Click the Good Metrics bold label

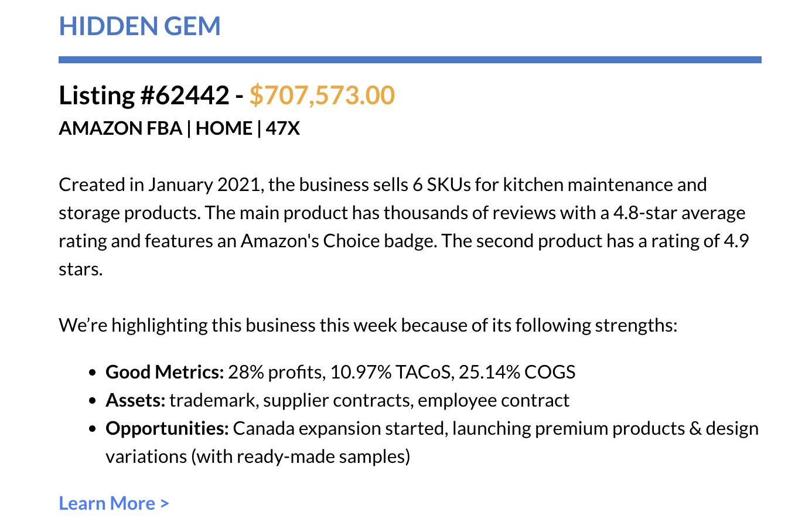tap(165, 372)
